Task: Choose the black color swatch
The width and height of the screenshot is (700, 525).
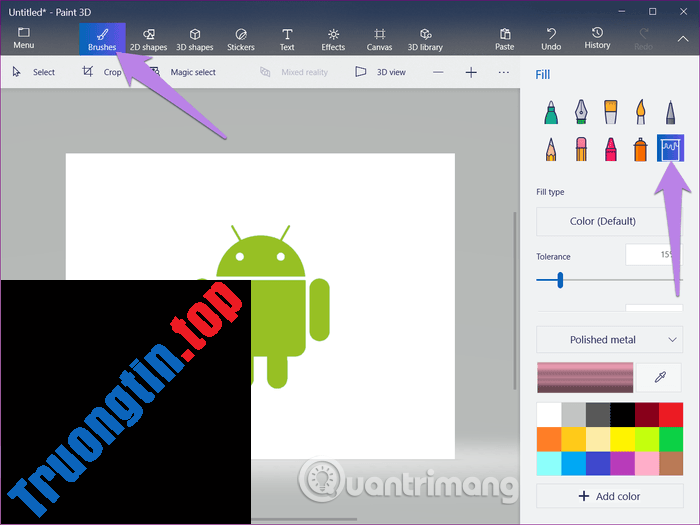Action: click(622, 415)
